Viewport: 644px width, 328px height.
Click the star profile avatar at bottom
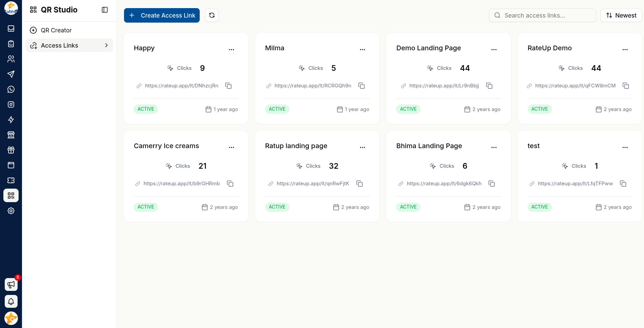11,318
